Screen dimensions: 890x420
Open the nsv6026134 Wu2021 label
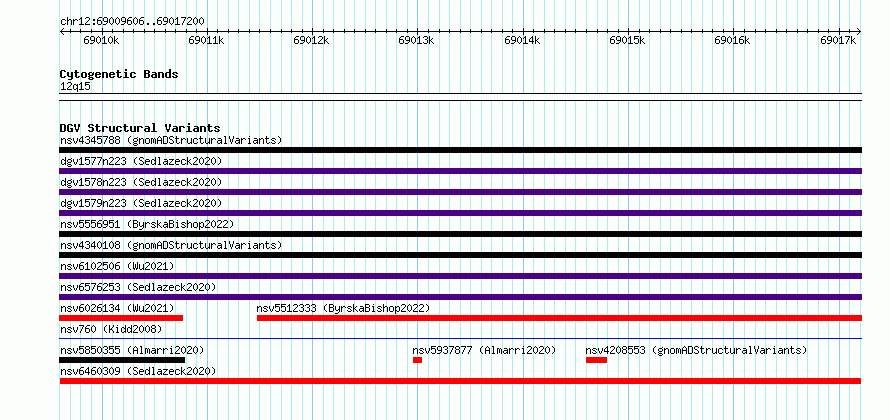click(x=117, y=308)
